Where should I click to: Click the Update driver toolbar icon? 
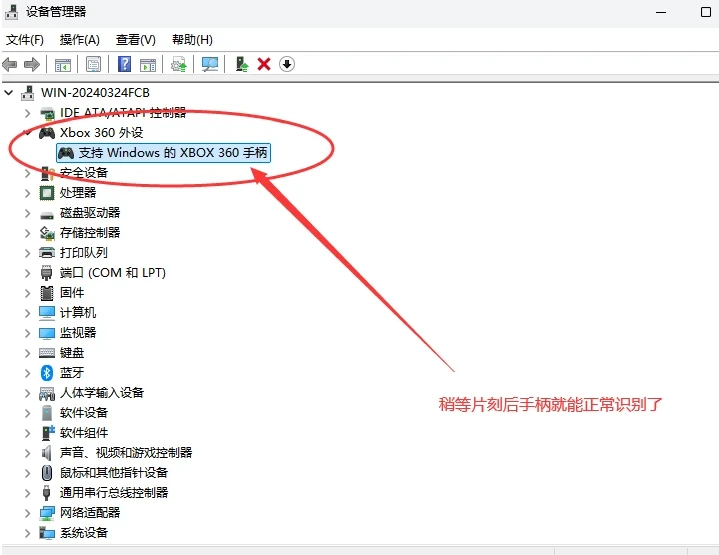179,64
